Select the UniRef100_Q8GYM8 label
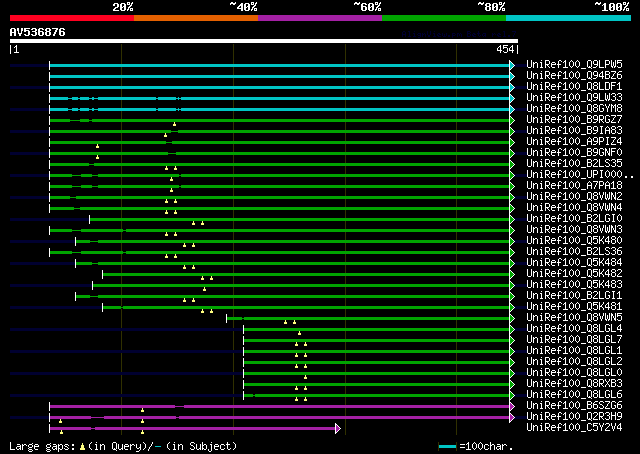640x454 pixels. pos(574,108)
